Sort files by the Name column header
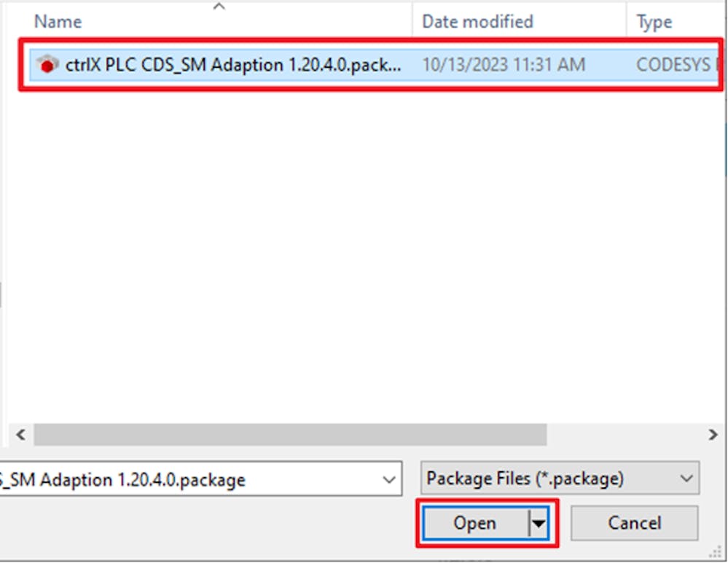Viewport: 728px width, 563px height. tap(58, 21)
